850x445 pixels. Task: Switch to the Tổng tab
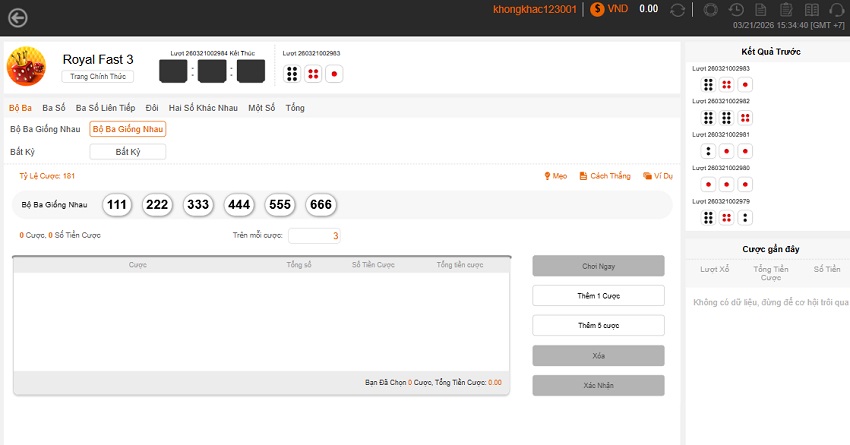coord(295,108)
